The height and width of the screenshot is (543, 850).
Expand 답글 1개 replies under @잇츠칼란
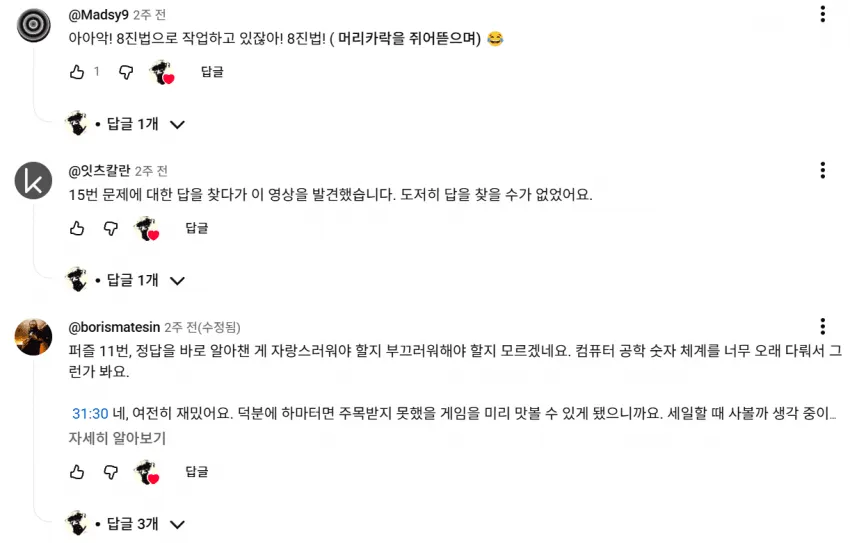[126, 280]
